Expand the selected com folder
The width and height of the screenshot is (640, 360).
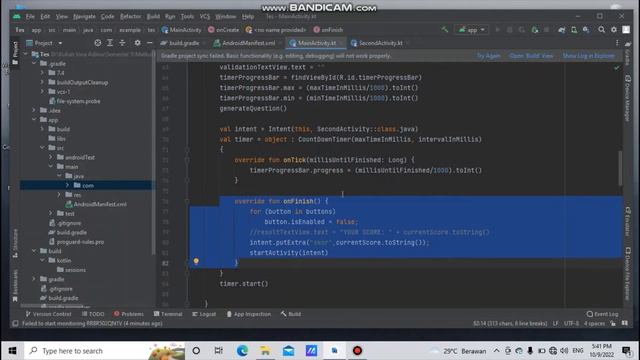pyautogui.click(x=67, y=185)
